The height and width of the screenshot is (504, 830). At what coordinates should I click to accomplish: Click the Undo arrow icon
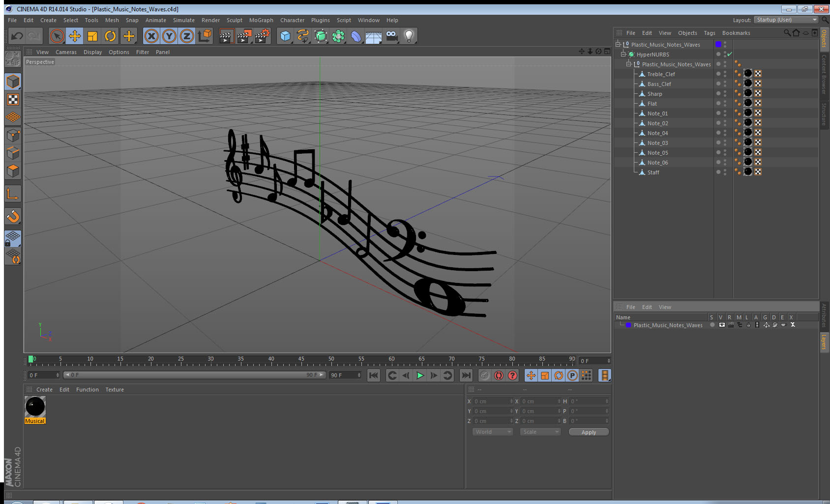point(17,36)
